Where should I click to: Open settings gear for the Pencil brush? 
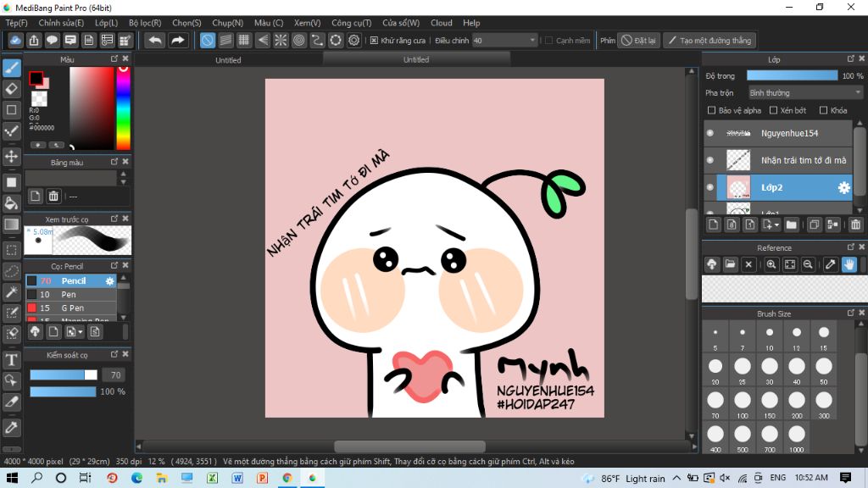(109, 281)
